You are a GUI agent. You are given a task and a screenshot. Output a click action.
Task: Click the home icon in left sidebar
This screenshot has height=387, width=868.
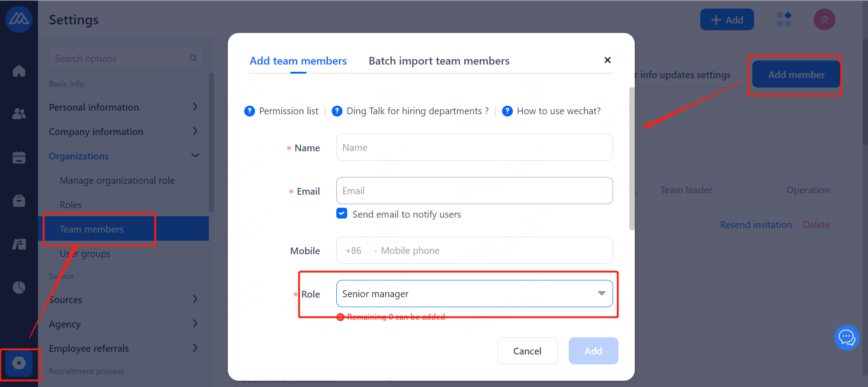click(x=19, y=71)
